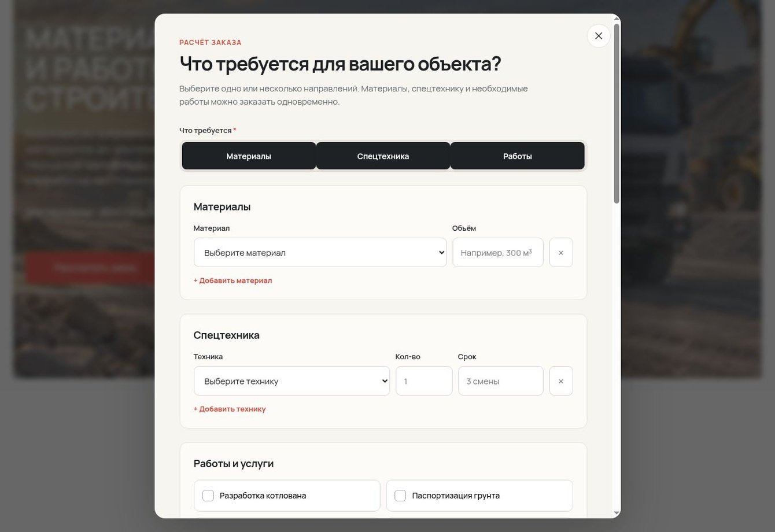Close the order calculation dialog
The image size is (775, 532).
click(599, 36)
